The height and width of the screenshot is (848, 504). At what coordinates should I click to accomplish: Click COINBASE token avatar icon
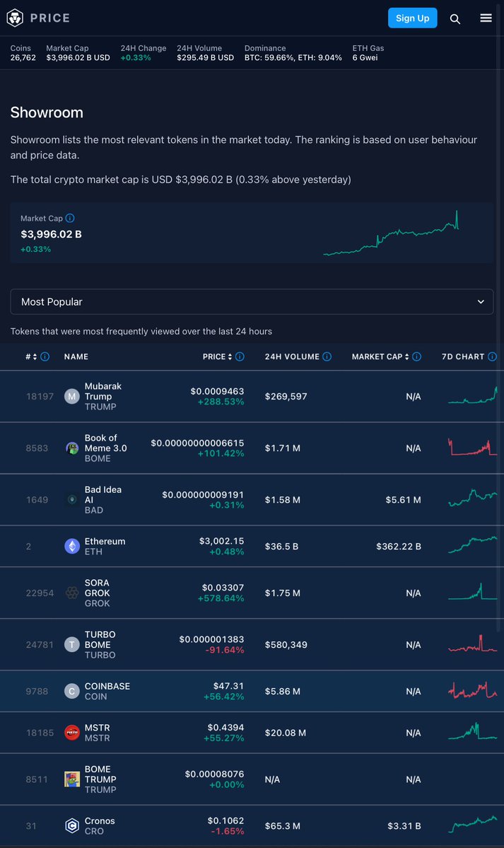72,691
